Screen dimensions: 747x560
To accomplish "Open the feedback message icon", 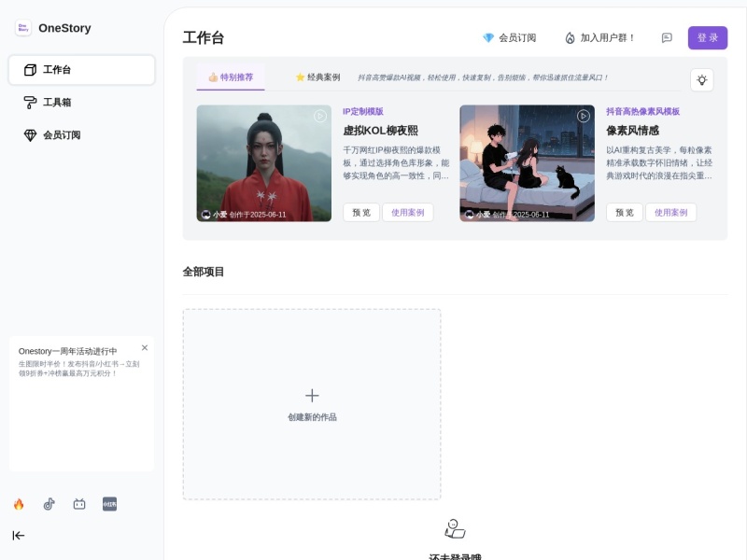I will [667, 37].
